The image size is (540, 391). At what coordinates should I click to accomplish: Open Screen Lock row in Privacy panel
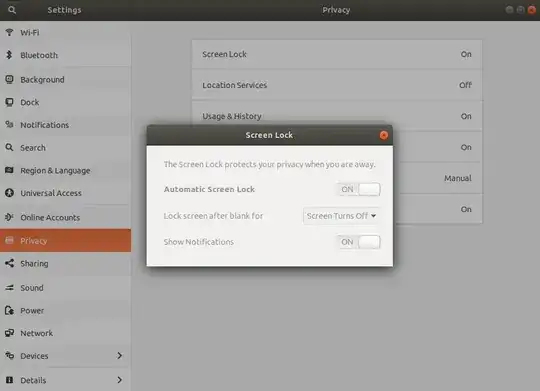tap(337, 54)
